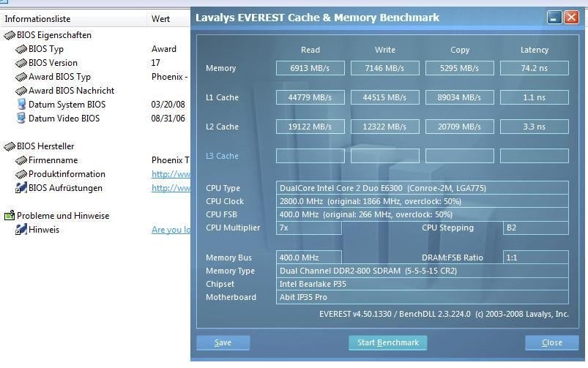Click the BIOS Hersteller chip icon
The width and height of the screenshot is (588, 368).
pyautogui.click(x=10, y=146)
